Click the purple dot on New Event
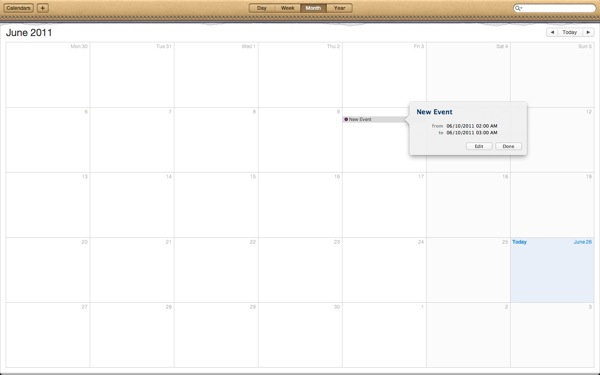The height and width of the screenshot is (375, 600). pos(346,119)
